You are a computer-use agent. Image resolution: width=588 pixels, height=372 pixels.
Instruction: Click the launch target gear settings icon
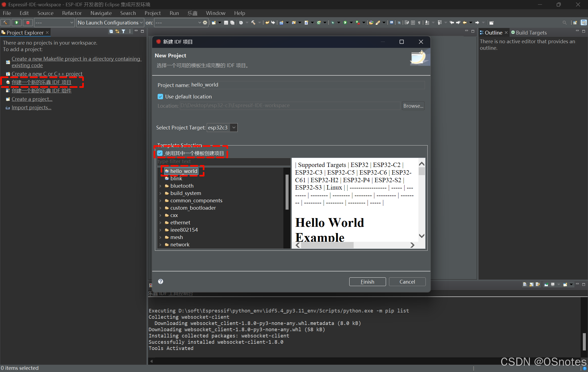(205, 23)
